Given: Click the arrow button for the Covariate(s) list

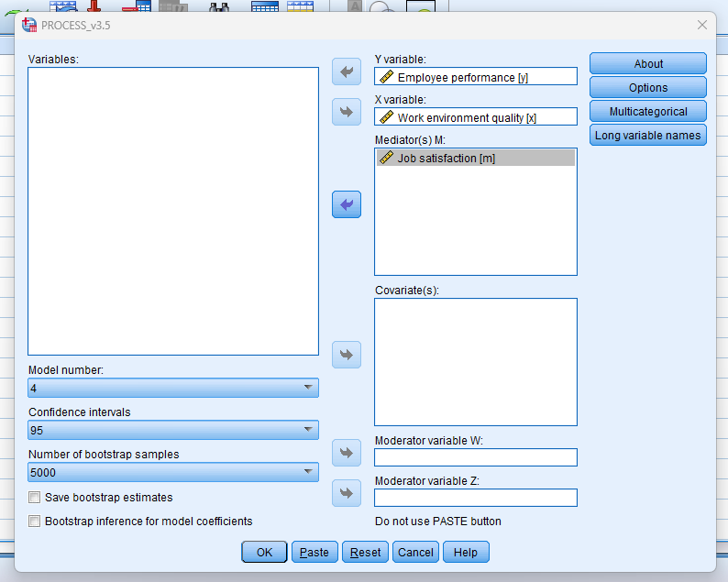Looking at the screenshot, I should click(x=347, y=355).
